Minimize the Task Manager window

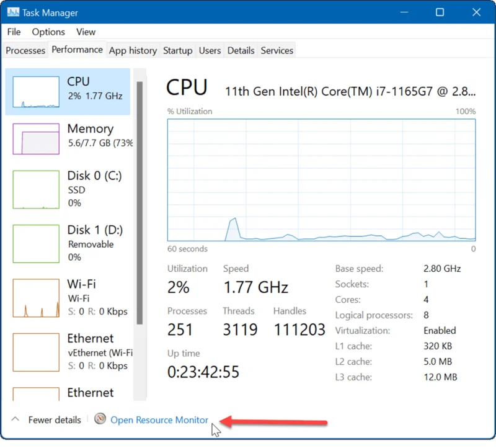(x=404, y=12)
